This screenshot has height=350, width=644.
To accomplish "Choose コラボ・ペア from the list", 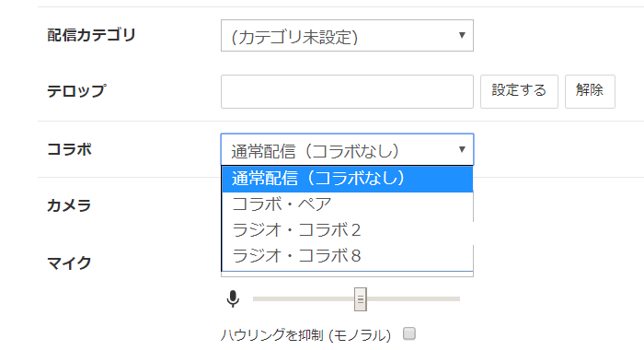I will (348, 204).
